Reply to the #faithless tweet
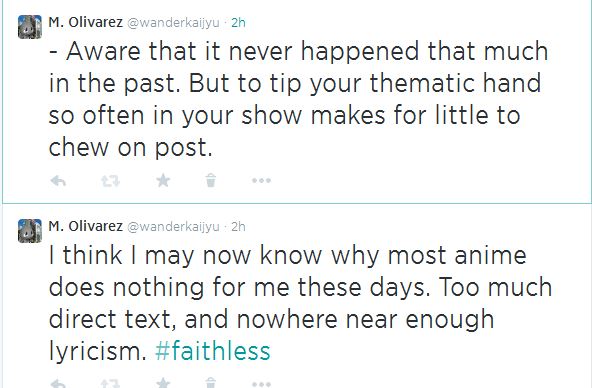 pyautogui.click(x=58, y=383)
